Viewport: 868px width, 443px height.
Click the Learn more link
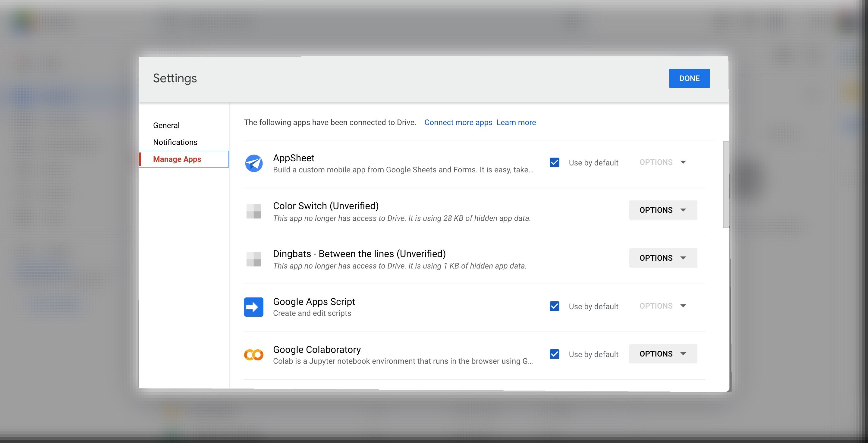516,122
